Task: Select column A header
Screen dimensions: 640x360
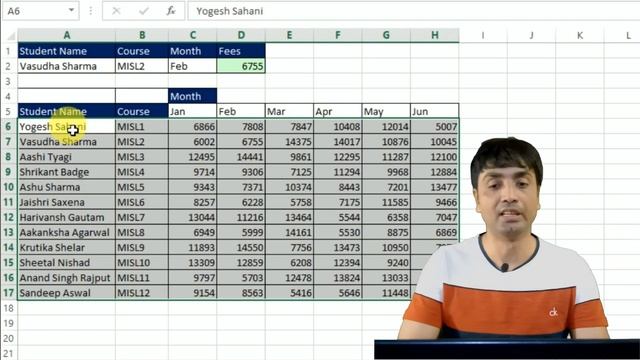Action: [67, 35]
